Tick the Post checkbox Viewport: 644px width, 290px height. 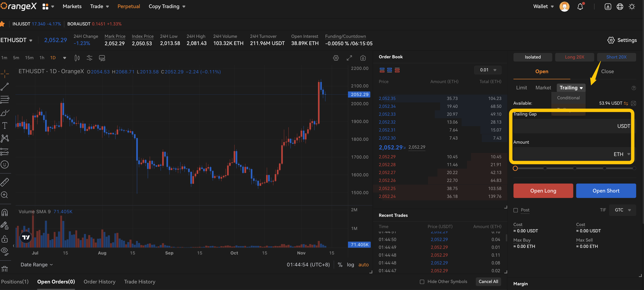(x=515, y=210)
